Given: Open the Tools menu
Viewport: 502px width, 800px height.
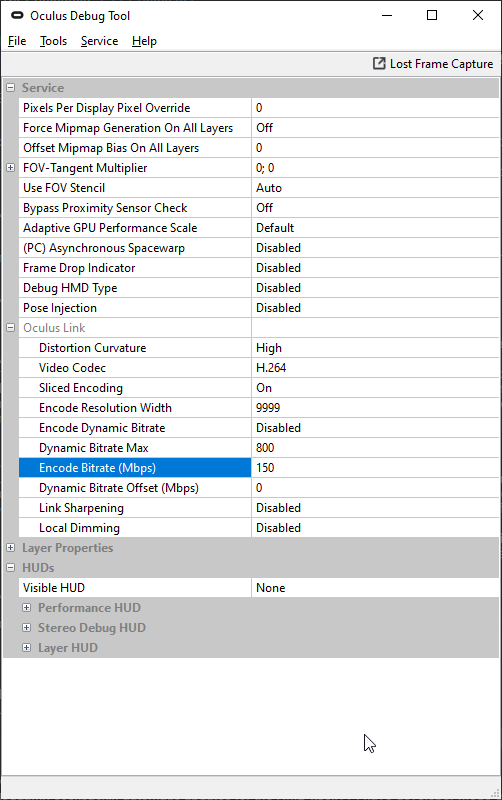Looking at the screenshot, I should pos(54,41).
